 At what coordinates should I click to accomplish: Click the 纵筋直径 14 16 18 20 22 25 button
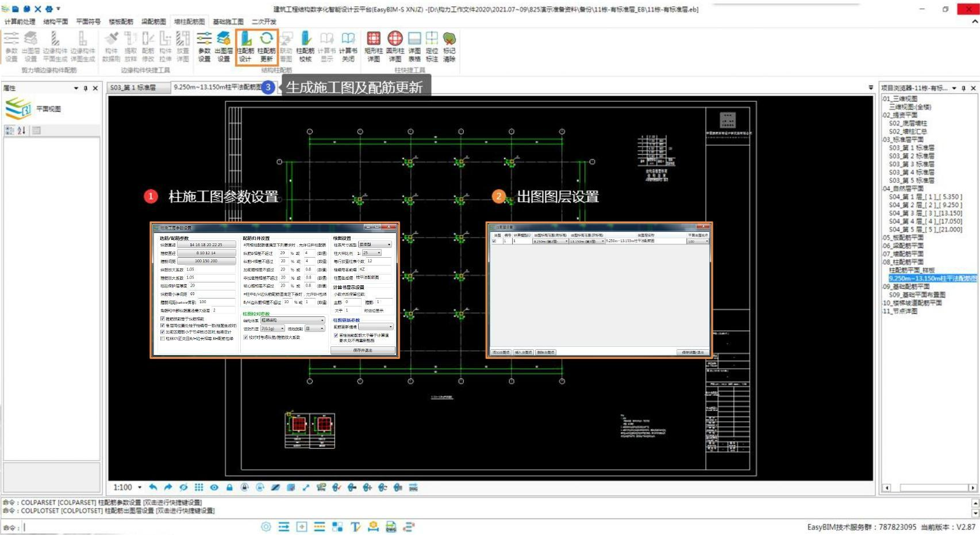(206, 244)
